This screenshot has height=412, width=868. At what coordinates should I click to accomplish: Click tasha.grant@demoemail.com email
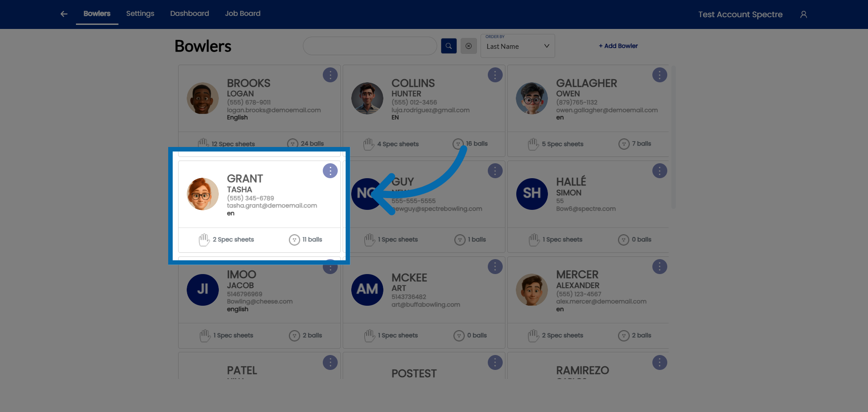point(272,206)
